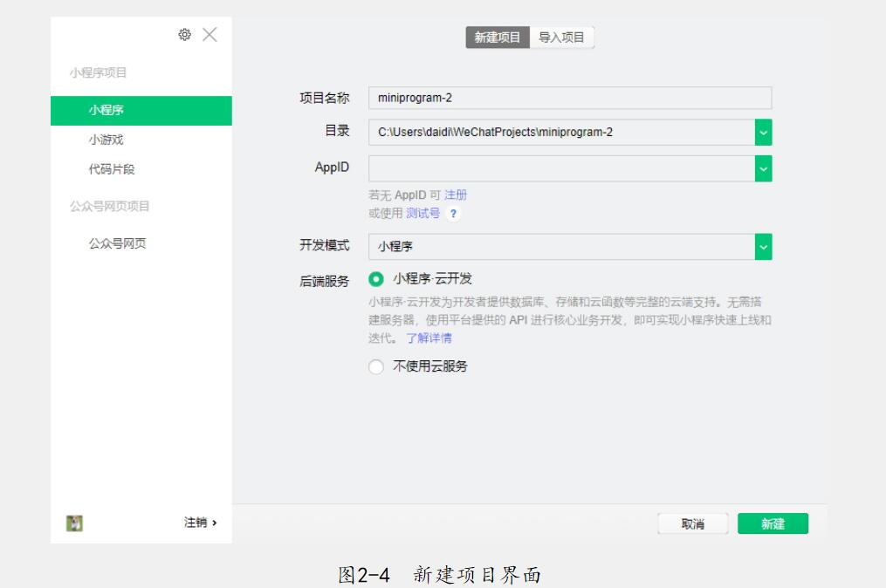Viewport: 886px width, 588px height.
Task: Click the 项目名称 input field
Action: tap(569, 98)
